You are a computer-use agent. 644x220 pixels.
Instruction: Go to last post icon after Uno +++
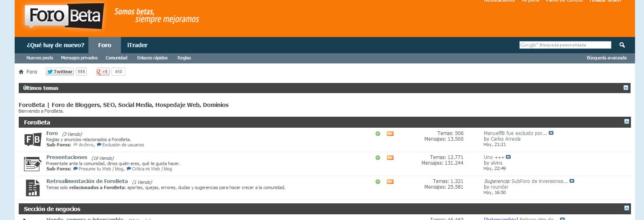click(508, 157)
